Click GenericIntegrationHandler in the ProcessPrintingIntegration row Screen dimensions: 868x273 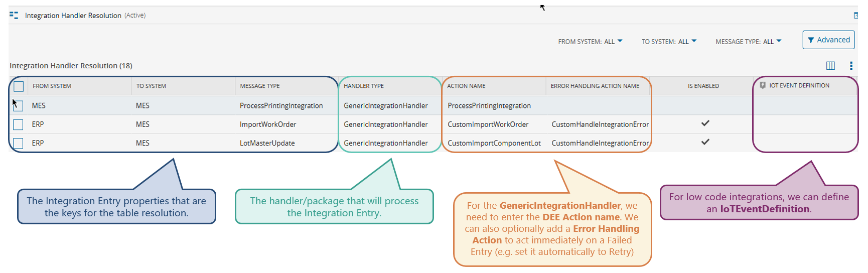[386, 106]
